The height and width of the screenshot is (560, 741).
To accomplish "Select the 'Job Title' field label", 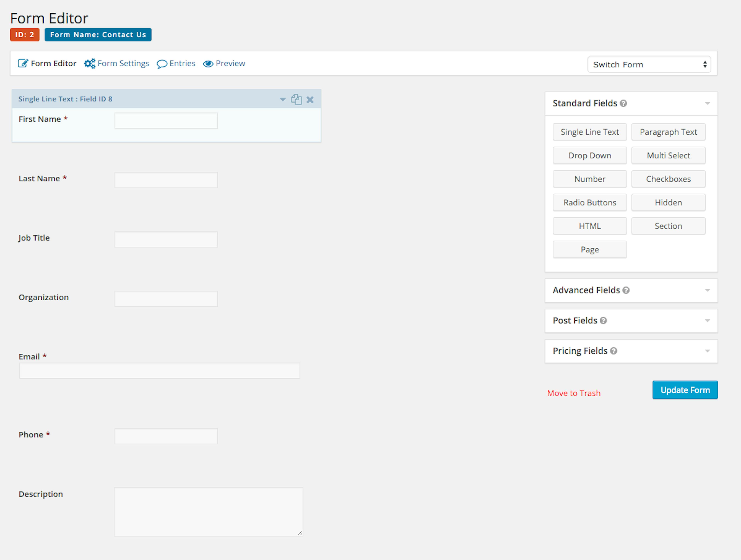I will (x=34, y=238).
